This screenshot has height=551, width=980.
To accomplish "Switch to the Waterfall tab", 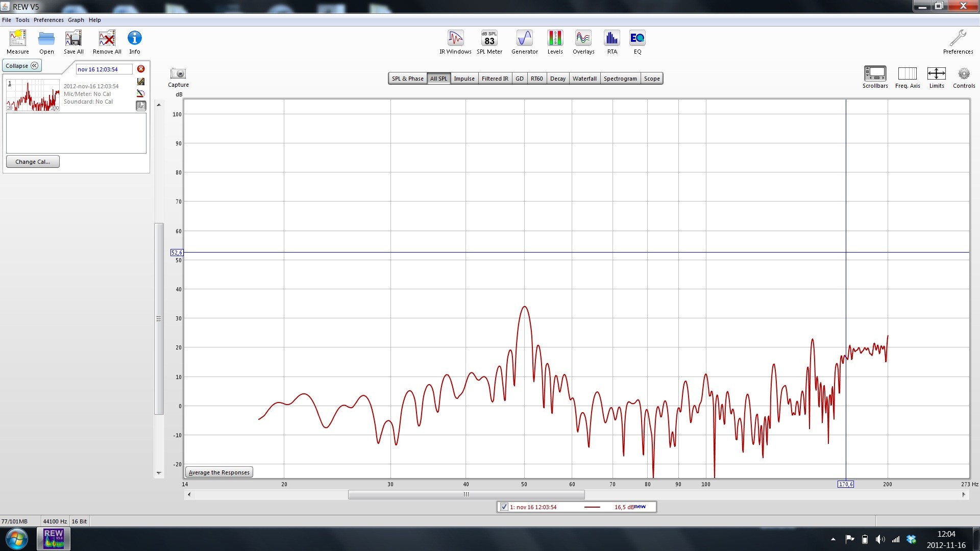I will click(x=584, y=79).
